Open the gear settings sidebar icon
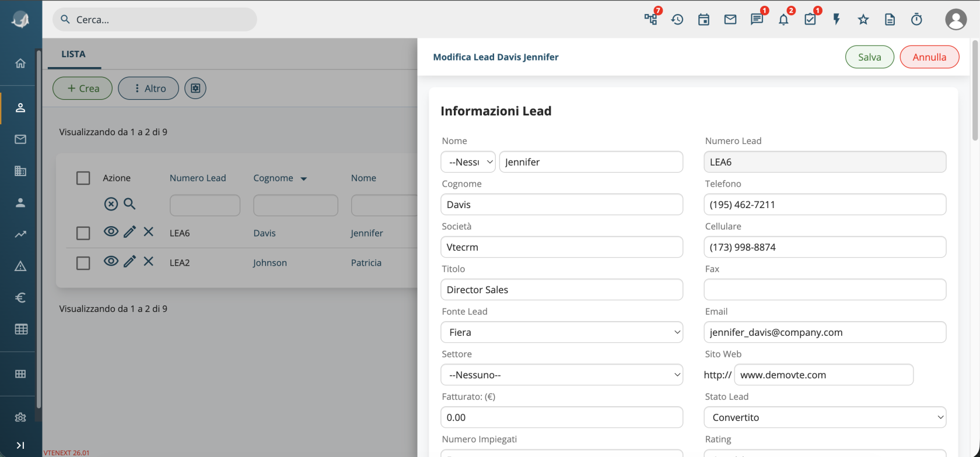 (20, 417)
